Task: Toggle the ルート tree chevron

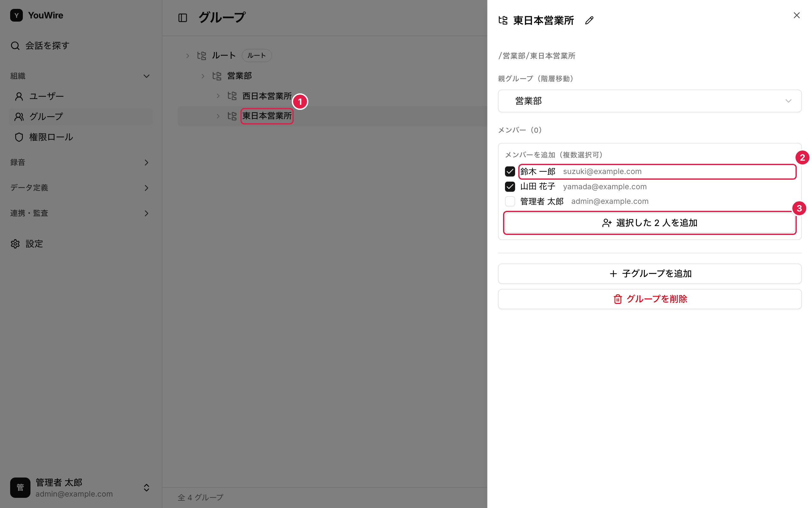Action: pyautogui.click(x=187, y=56)
